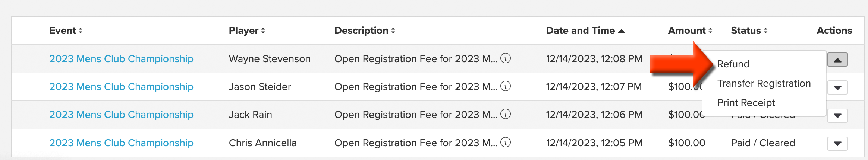Select Print Receipt menu option
This screenshot has width=868, height=160.
(x=746, y=103)
